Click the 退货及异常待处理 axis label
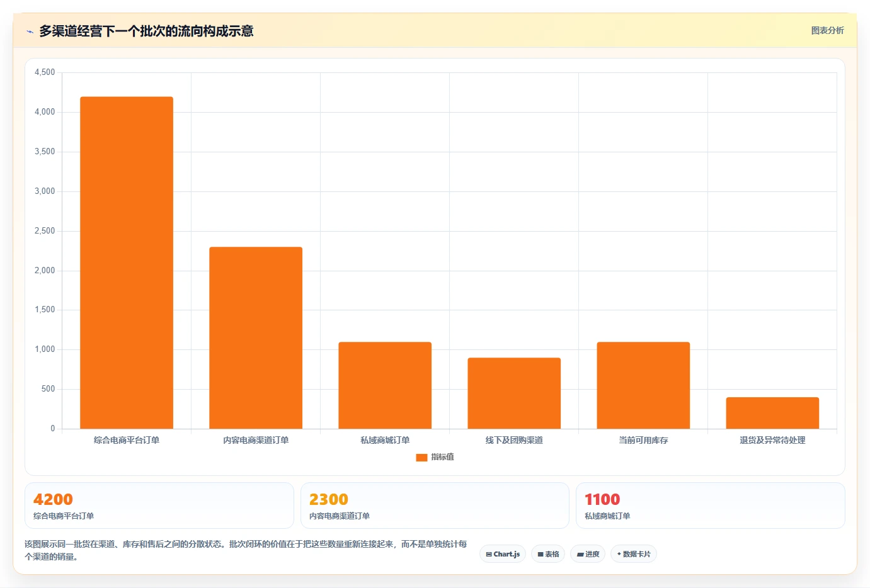Screen dimensions: 870x588 point(772,440)
